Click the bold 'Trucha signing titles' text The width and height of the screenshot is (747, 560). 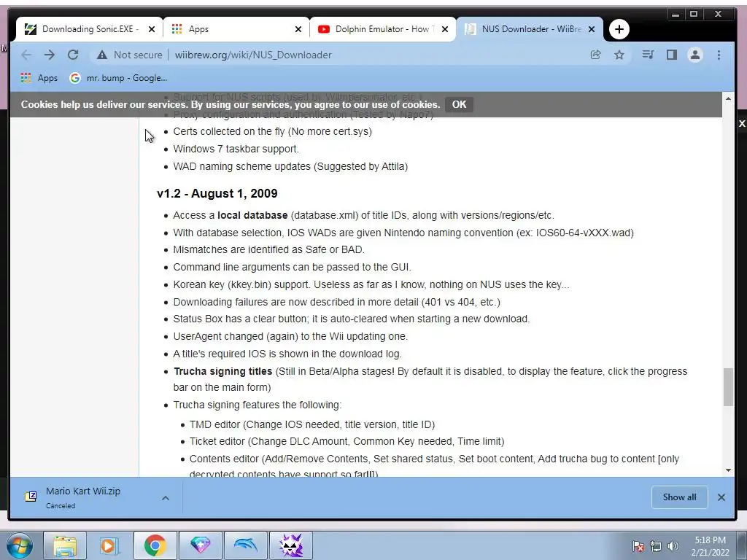(x=223, y=371)
